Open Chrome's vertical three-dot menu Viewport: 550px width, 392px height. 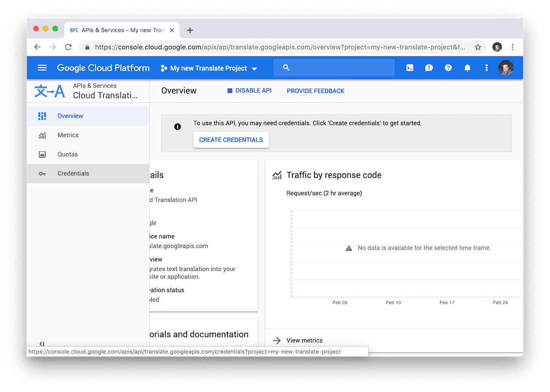[x=512, y=47]
